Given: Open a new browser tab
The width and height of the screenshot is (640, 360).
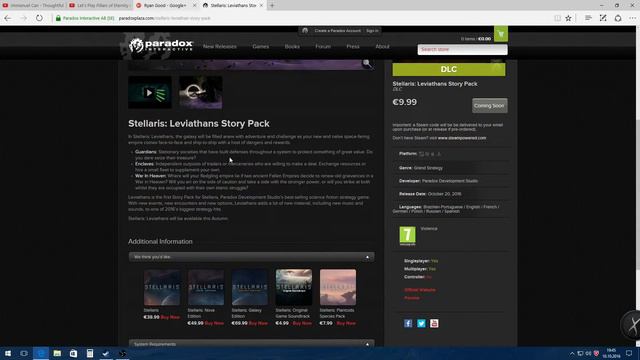Looking at the screenshot, I should coord(272,5).
